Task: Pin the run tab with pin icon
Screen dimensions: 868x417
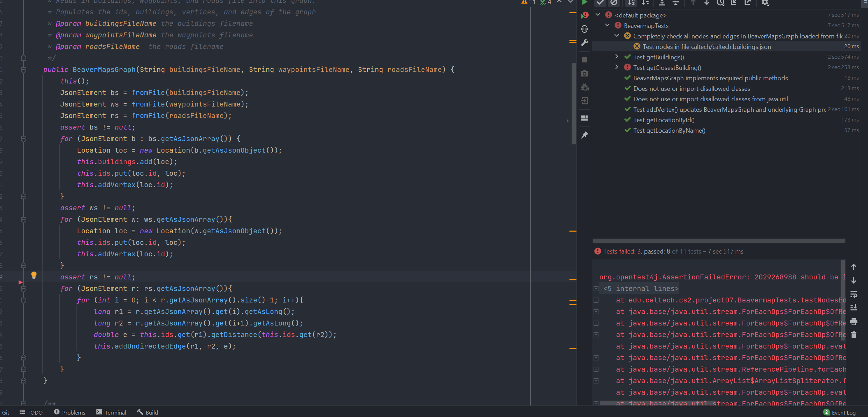Action: coord(584,135)
